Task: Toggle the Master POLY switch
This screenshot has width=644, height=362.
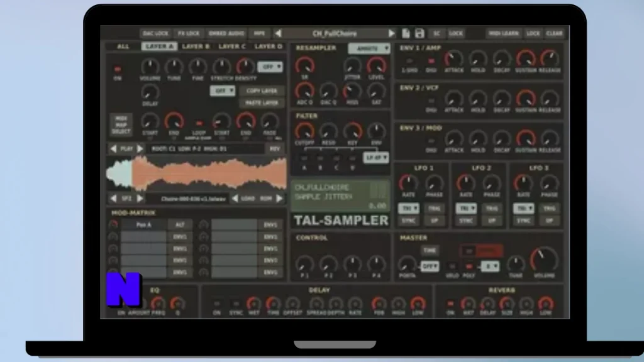Action: pyautogui.click(x=469, y=266)
